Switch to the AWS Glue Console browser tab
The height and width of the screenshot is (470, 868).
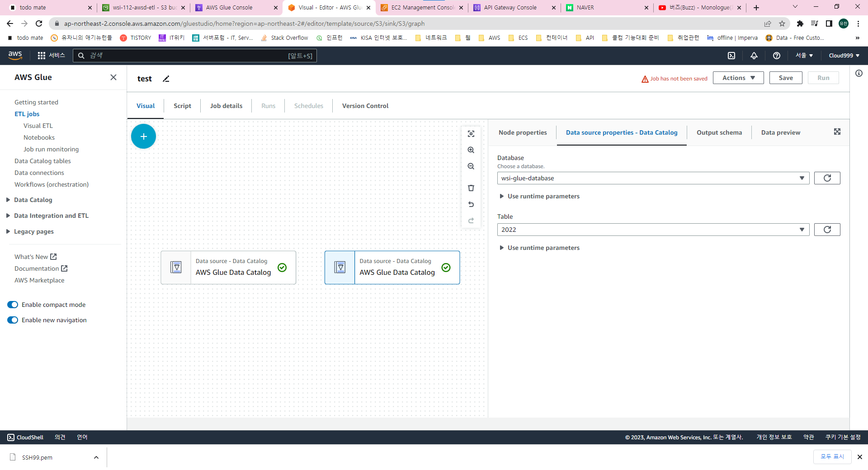[235, 8]
